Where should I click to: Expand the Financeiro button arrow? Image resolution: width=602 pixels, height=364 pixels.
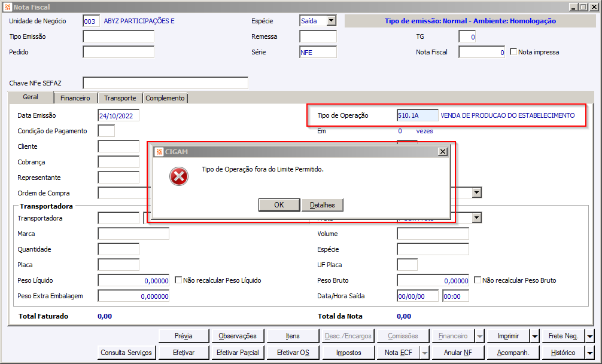(x=479, y=336)
